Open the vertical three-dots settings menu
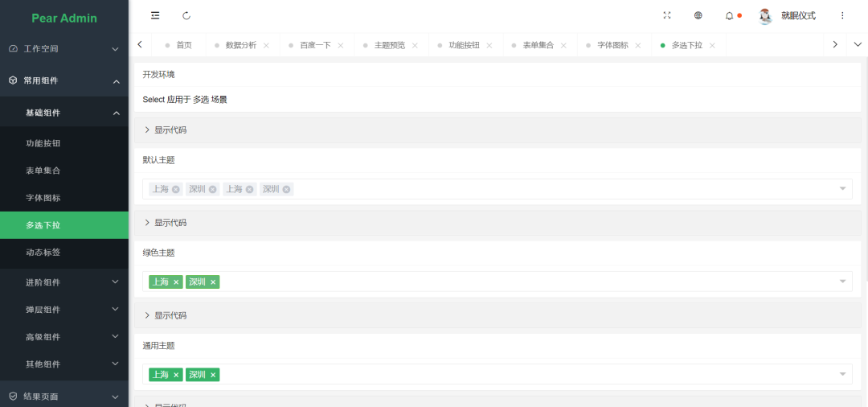 coord(842,15)
